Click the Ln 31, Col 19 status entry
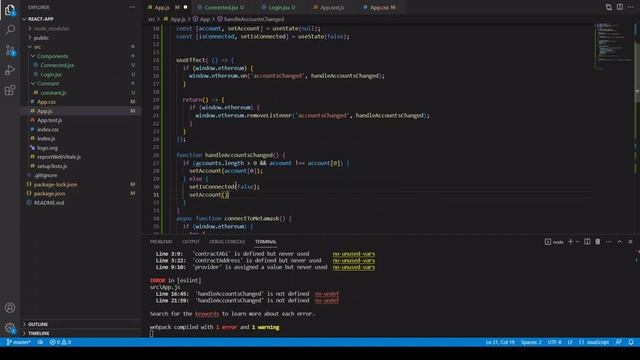The height and width of the screenshot is (360, 640). tap(500, 342)
